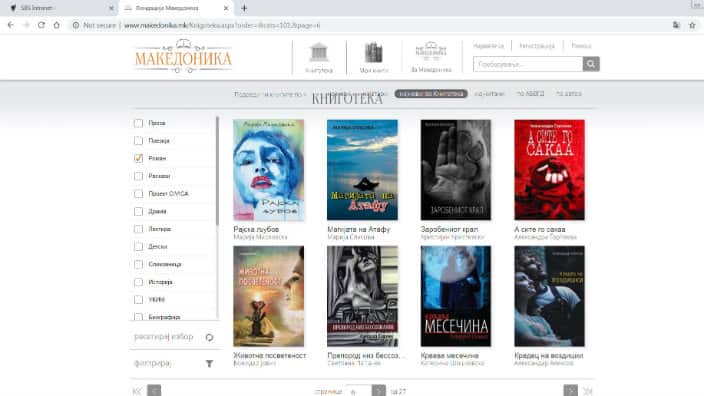Click the category list vertical scrollbar

[x=217, y=171]
